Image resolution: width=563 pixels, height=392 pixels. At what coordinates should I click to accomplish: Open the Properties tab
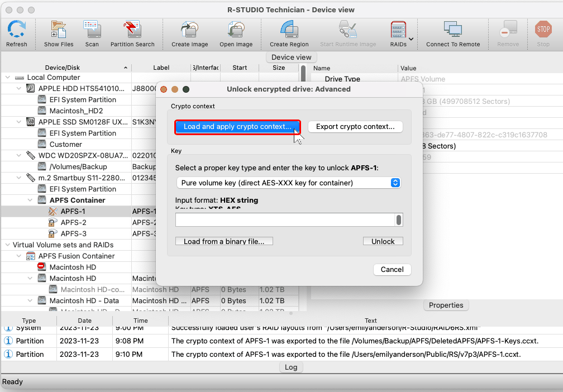[x=446, y=305]
